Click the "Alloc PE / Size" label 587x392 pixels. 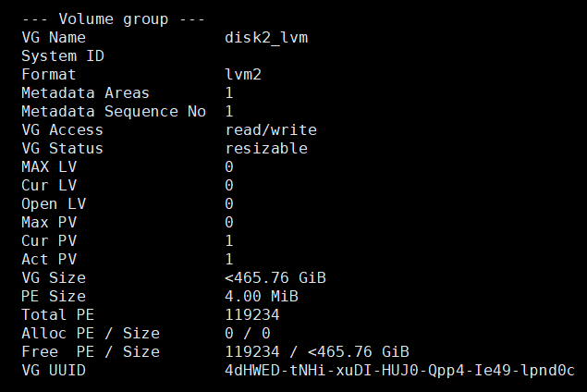tap(90, 333)
